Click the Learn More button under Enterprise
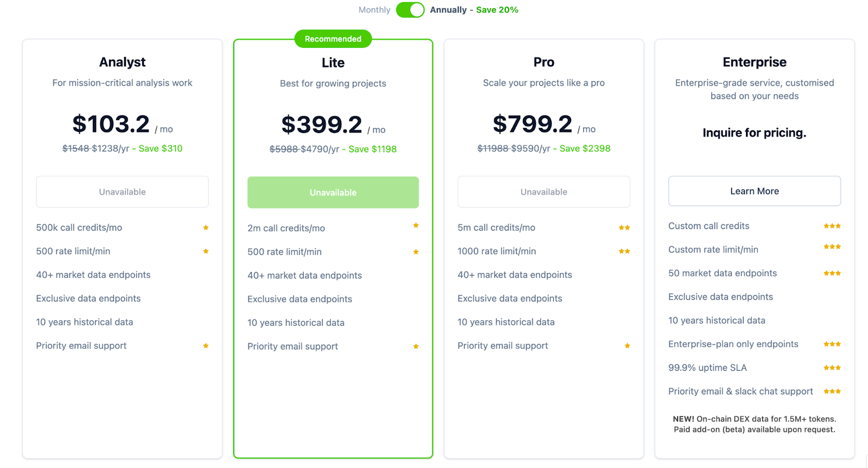Screen dimensions: 868x468 click(x=755, y=191)
